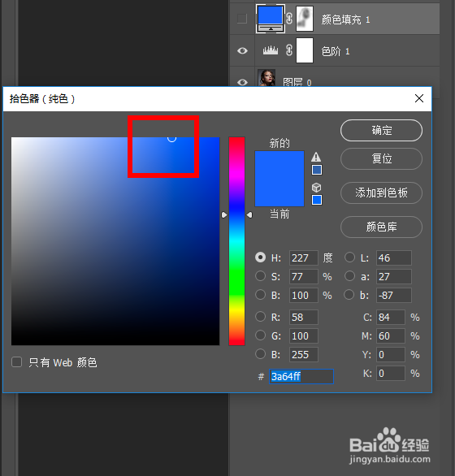Click the out-of-gamut warning triangle icon
This screenshot has width=455, height=476.
click(x=316, y=157)
